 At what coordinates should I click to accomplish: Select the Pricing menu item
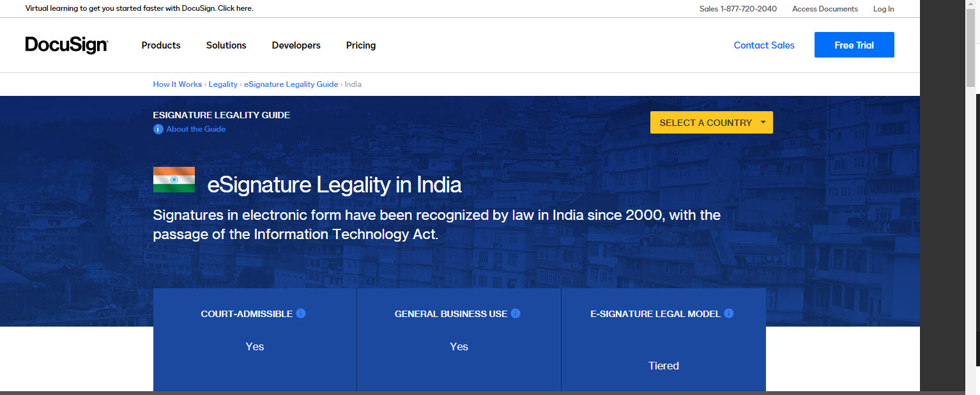pyautogui.click(x=360, y=45)
